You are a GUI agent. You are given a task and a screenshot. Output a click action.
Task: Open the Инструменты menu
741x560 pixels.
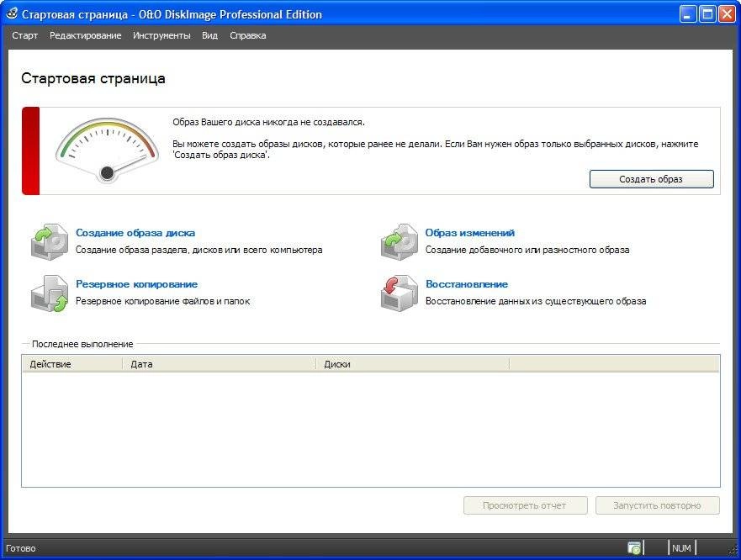coord(161,35)
